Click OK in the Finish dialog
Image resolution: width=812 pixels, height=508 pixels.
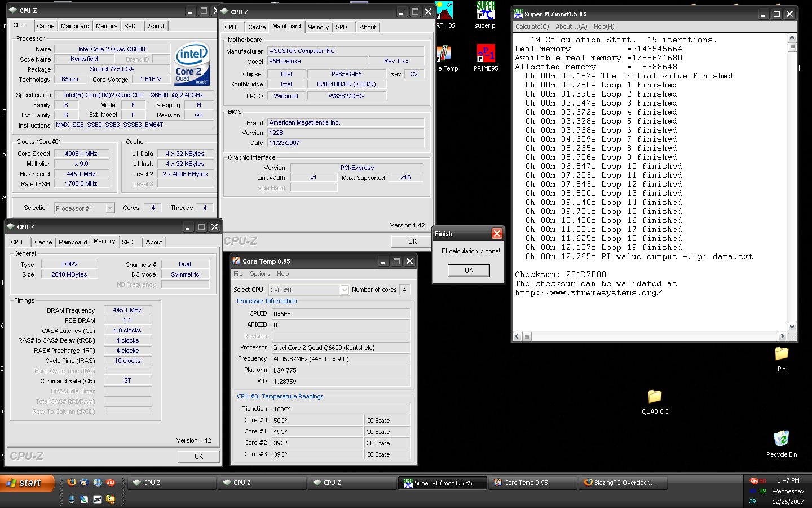click(x=469, y=270)
